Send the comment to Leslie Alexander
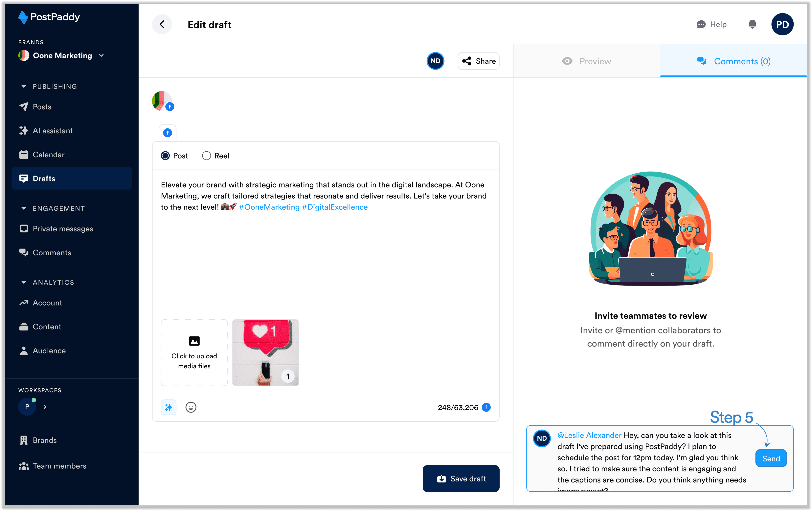Viewport: 812px width, 511px height. point(771,458)
